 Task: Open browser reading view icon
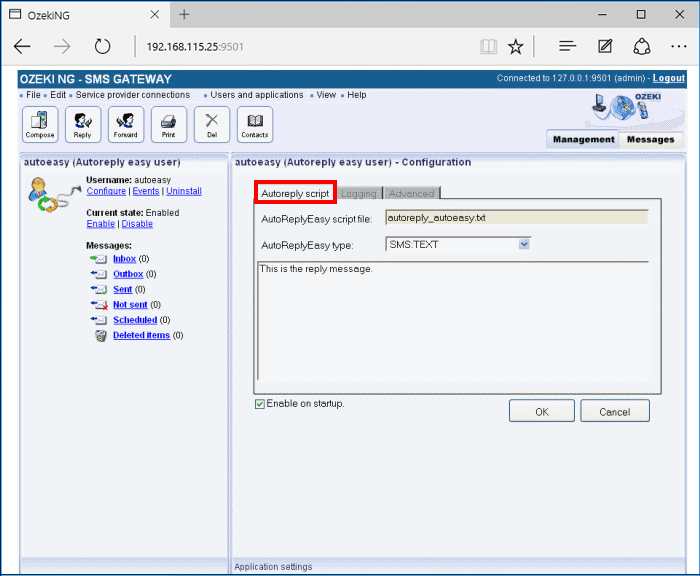(x=488, y=46)
